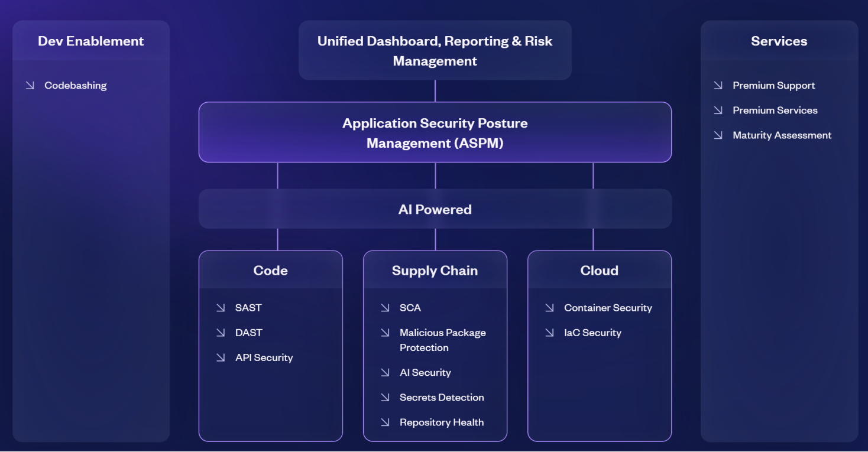Click the Supply Chain heading
The image size is (868, 452).
tap(435, 271)
